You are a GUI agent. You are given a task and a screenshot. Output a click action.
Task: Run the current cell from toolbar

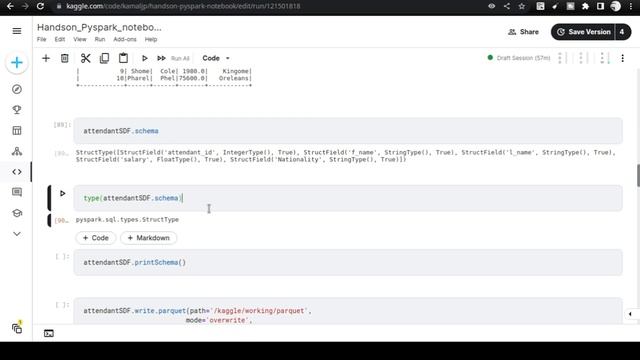144,58
